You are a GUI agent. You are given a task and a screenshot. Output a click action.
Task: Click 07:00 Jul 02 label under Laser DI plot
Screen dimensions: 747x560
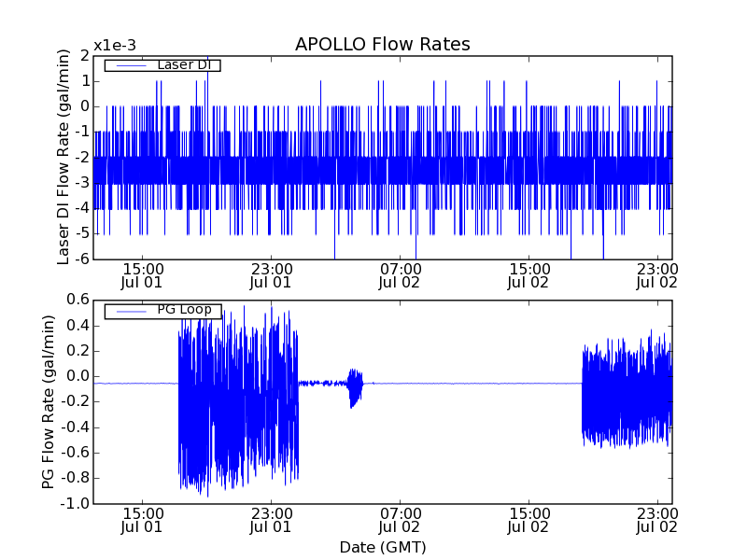pos(400,275)
